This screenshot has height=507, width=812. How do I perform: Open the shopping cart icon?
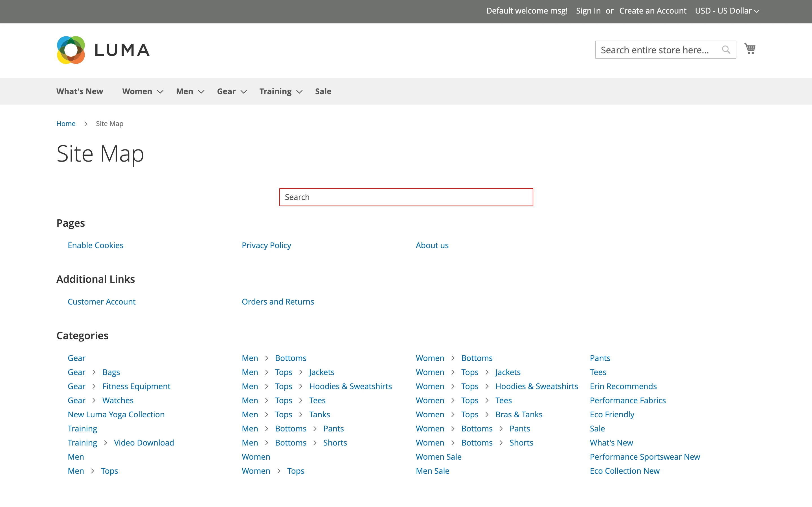coord(750,49)
